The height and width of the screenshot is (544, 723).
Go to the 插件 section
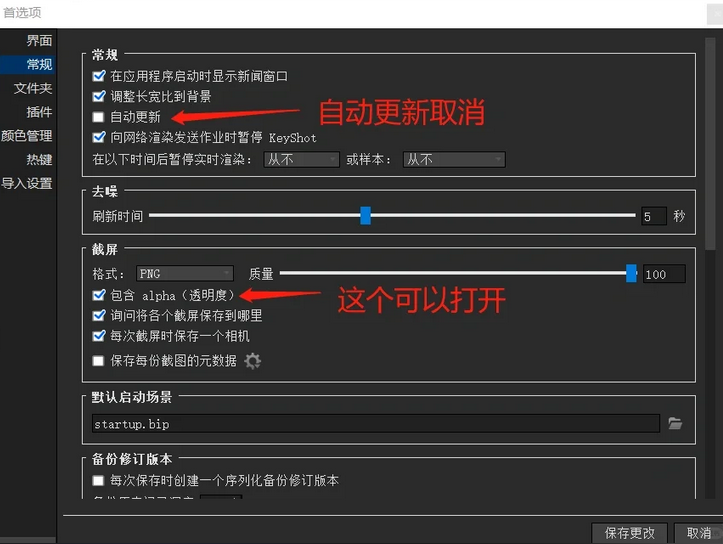pyautogui.click(x=39, y=112)
